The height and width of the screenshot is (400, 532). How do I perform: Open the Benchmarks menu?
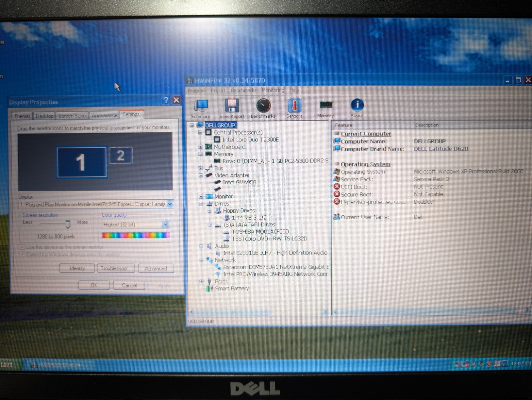(244, 90)
